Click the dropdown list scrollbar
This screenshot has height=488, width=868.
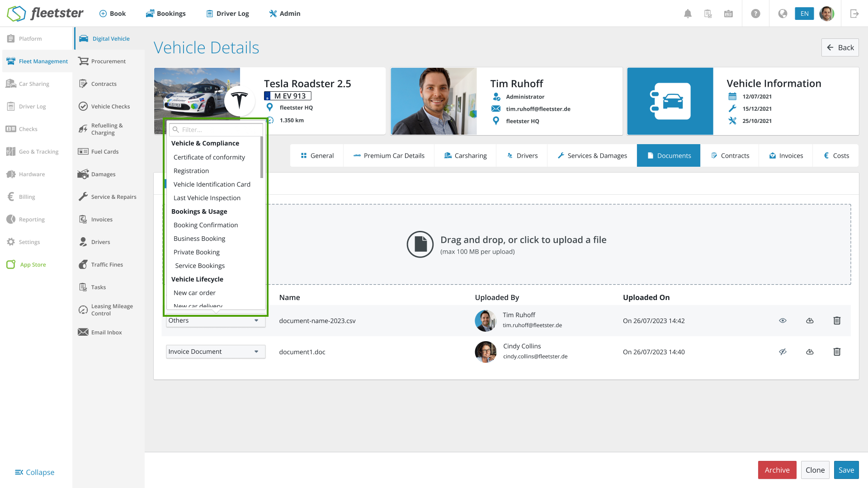coord(262,158)
